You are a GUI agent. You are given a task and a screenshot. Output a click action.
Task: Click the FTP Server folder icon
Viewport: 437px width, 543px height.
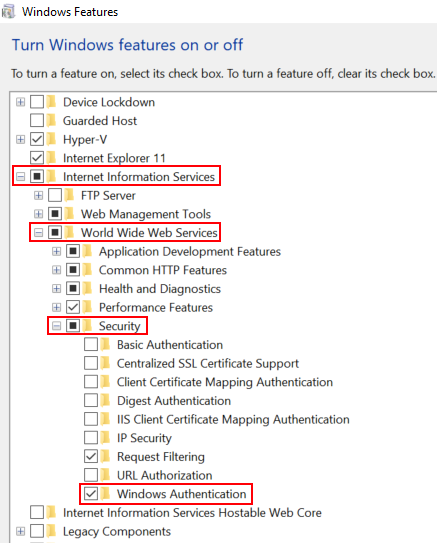click(x=70, y=195)
